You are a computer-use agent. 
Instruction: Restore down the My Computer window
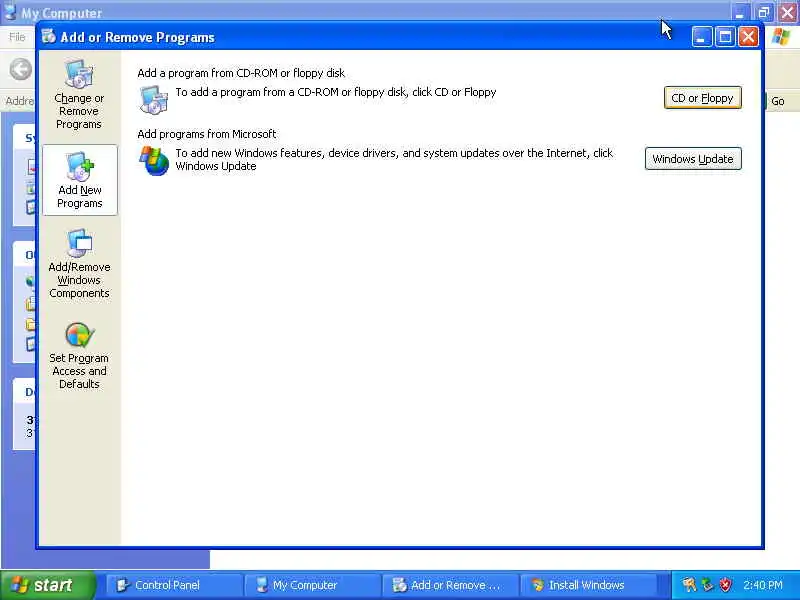764,12
